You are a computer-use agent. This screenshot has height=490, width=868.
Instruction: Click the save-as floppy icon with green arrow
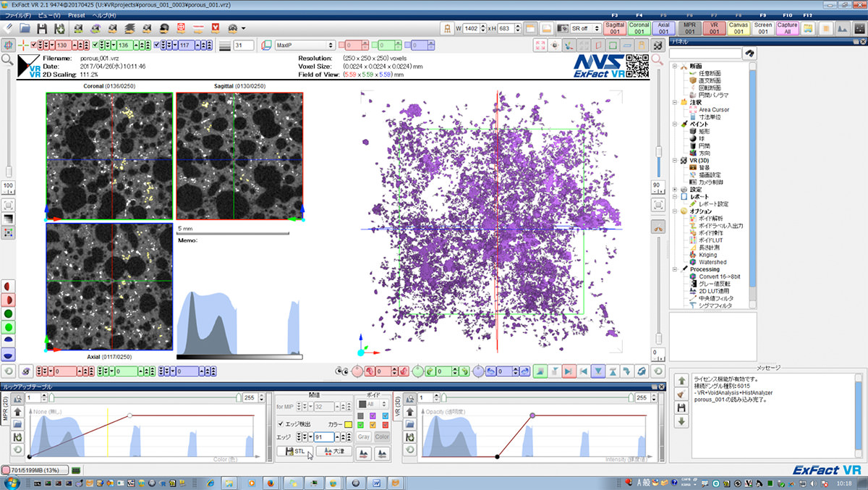(59, 28)
